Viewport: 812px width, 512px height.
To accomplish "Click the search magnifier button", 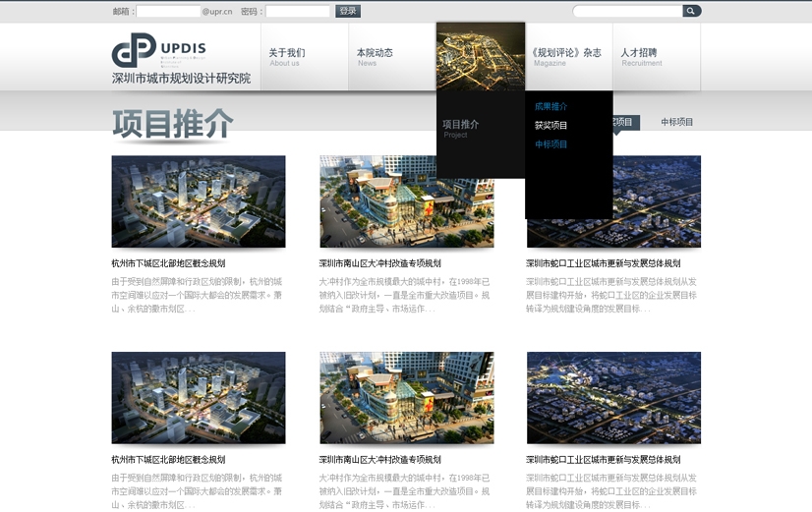I will tap(691, 11).
